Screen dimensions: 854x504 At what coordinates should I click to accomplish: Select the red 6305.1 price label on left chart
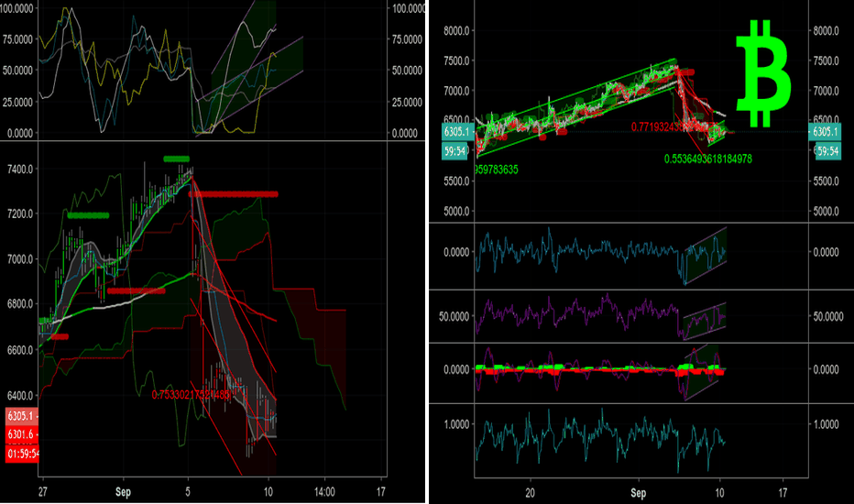21,416
